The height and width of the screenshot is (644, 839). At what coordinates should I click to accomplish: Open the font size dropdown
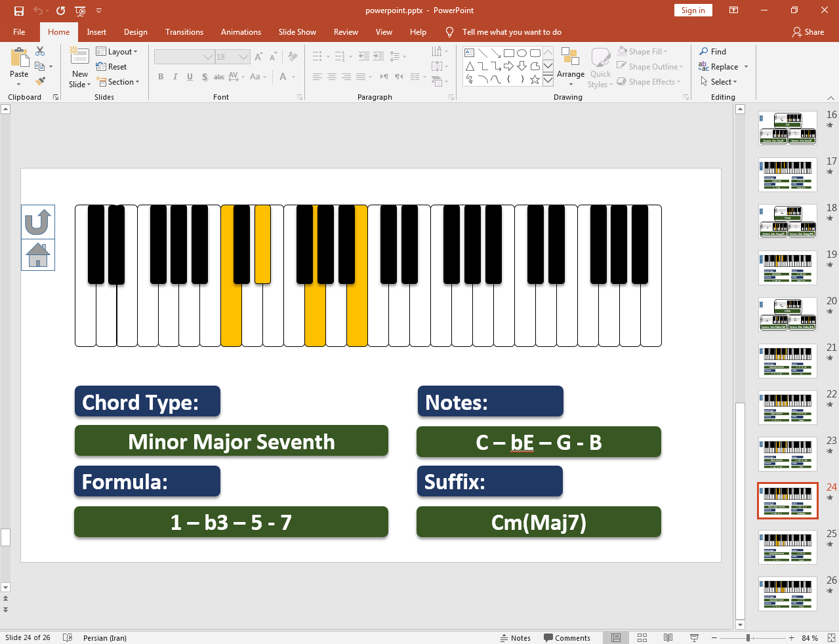tap(244, 57)
